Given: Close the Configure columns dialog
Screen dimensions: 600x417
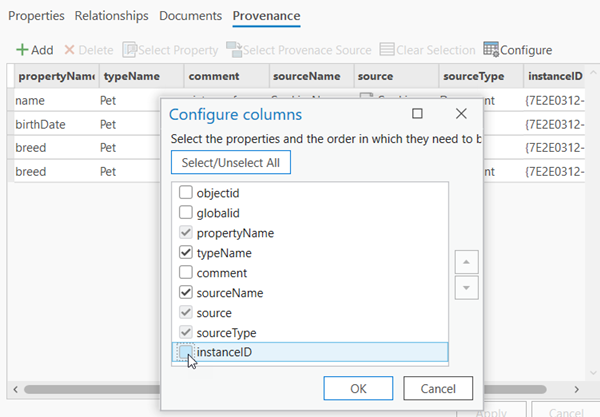Looking at the screenshot, I should click(461, 114).
